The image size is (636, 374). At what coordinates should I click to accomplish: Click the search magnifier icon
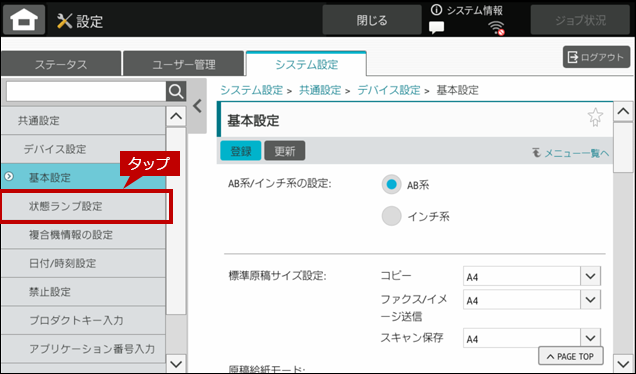coord(176,92)
